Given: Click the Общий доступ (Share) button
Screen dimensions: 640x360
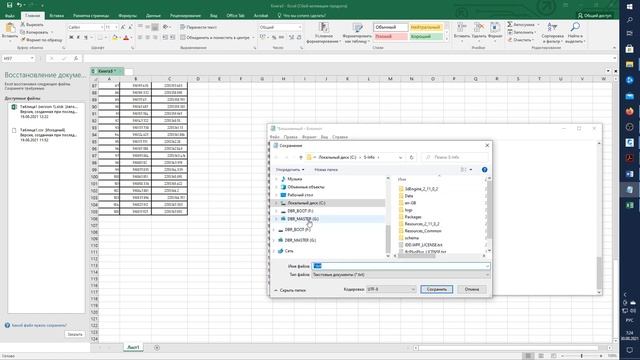Looking at the screenshot, I should (x=595, y=16).
